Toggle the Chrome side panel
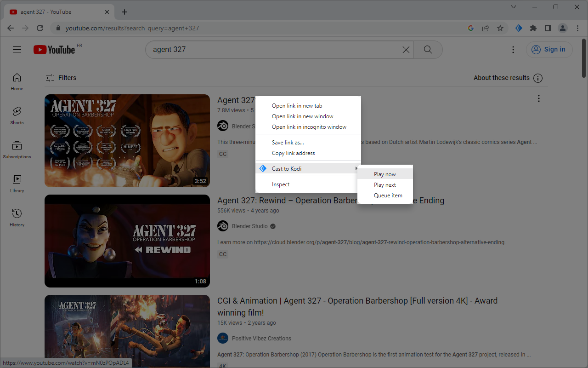Image resolution: width=588 pixels, height=368 pixels. pos(548,28)
